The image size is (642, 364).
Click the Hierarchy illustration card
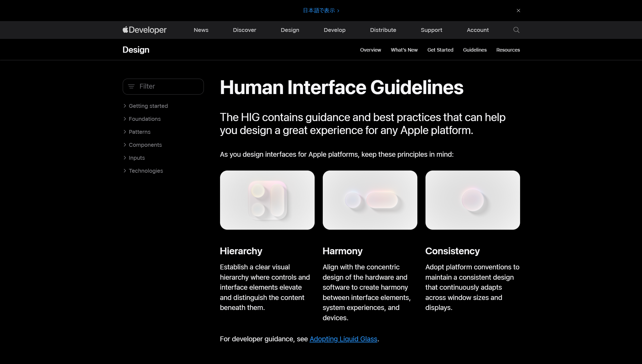(x=267, y=200)
